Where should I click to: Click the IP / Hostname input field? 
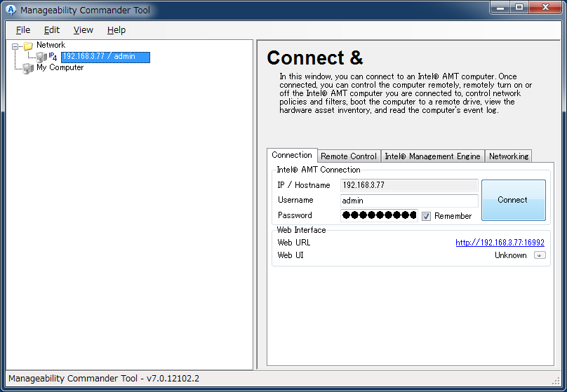pyautogui.click(x=409, y=185)
